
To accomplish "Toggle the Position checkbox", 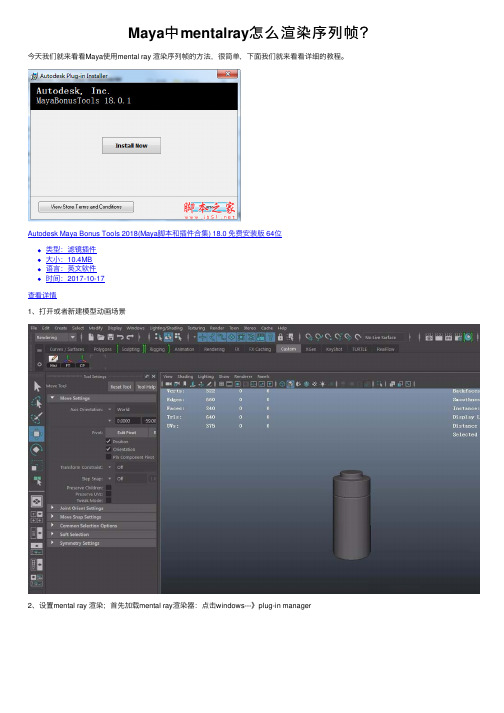I will (108, 441).
